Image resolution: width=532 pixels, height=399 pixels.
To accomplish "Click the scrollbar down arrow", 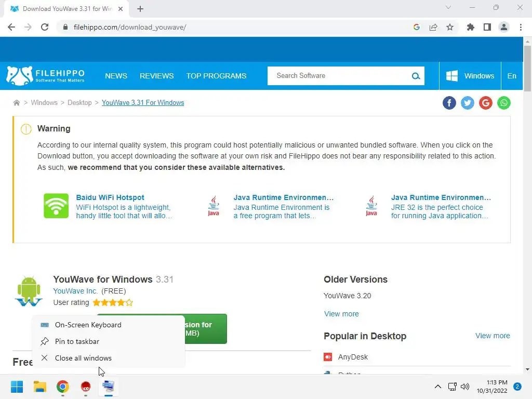I will click(527, 369).
